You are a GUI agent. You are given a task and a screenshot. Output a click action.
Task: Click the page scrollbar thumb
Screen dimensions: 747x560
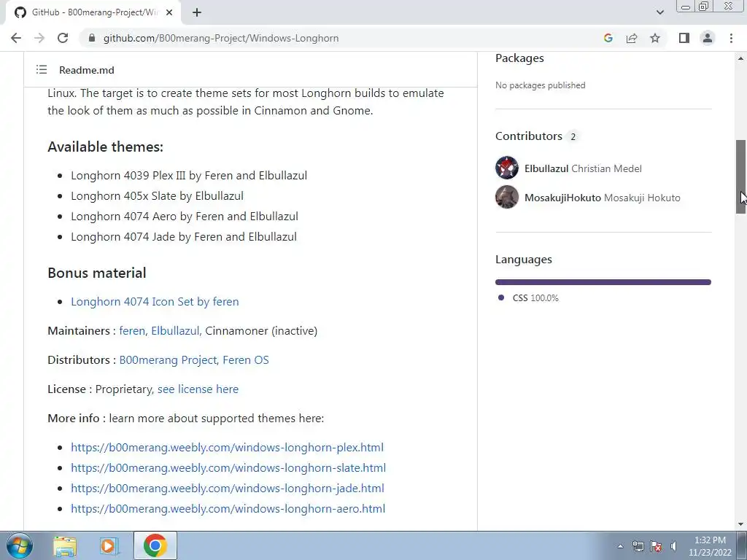740,177
